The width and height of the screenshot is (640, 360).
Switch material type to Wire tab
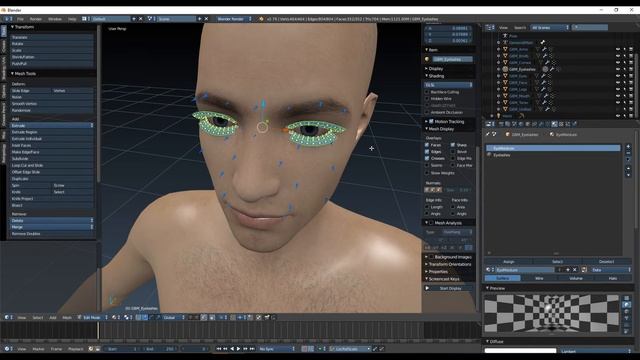pyautogui.click(x=539, y=278)
